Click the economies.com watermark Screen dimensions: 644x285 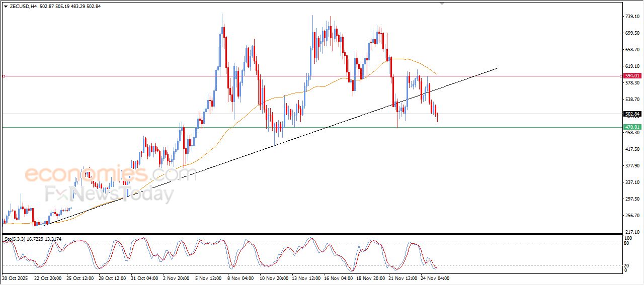(x=110, y=174)
